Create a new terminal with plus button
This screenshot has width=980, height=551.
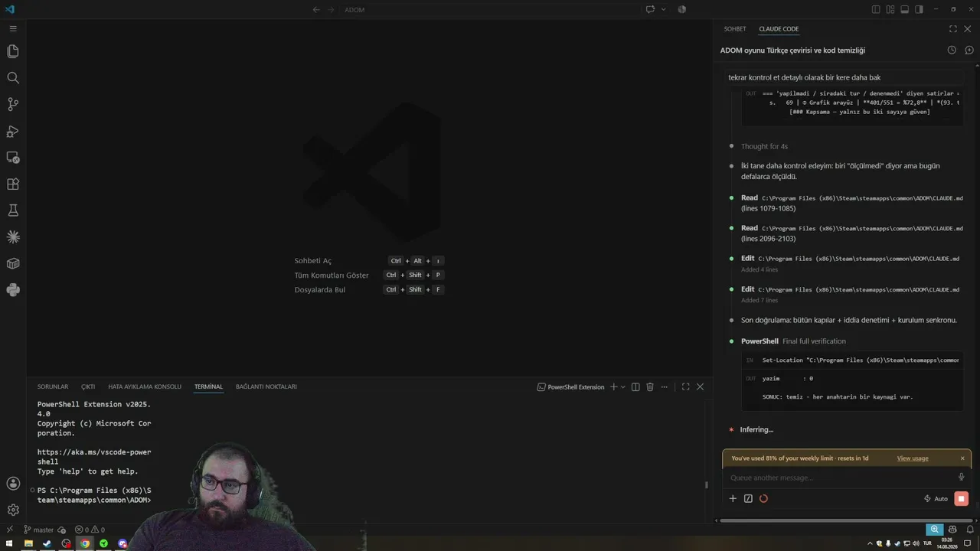(x=613, y=386)
